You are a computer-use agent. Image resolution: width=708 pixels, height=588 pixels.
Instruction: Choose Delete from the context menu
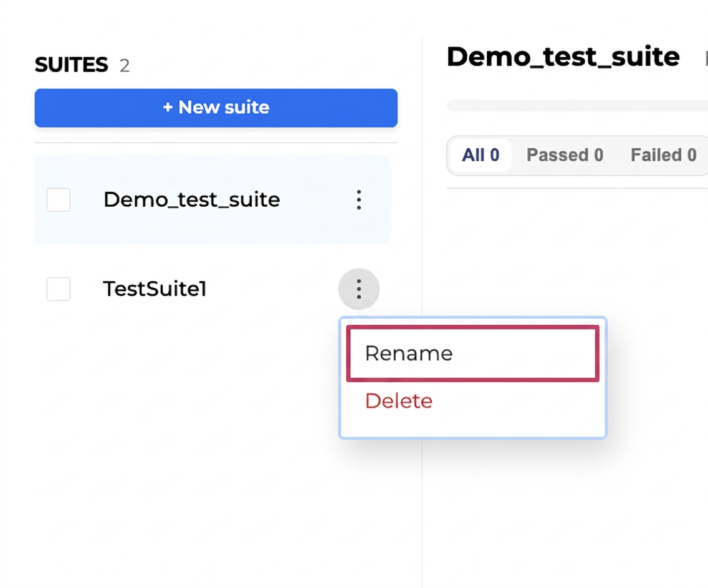[x=399, y=401]
